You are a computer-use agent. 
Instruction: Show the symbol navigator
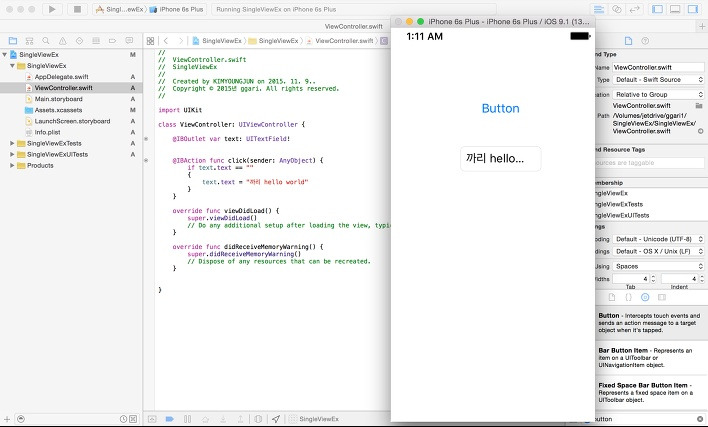tap(29, 41)
